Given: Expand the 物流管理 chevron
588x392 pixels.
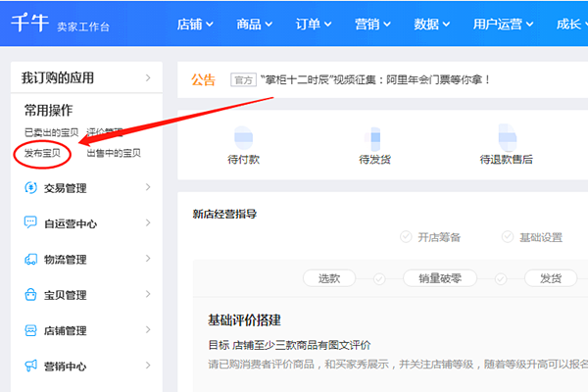Looking at the screenshot, I should click(148, 259).
